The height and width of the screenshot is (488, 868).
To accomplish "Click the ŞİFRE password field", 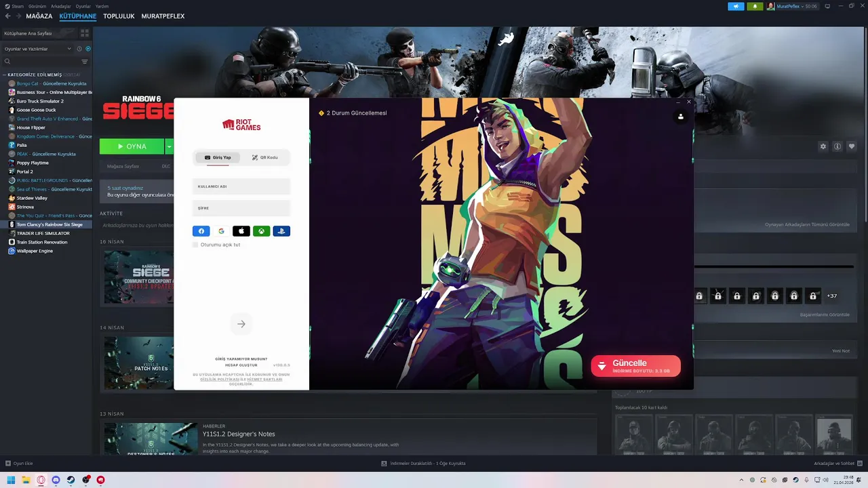I will 241,208.
